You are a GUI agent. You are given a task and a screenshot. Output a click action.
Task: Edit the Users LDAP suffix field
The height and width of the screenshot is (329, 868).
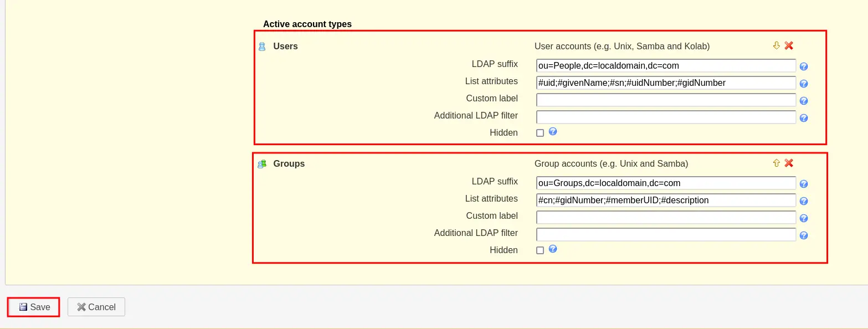(666, 66)
